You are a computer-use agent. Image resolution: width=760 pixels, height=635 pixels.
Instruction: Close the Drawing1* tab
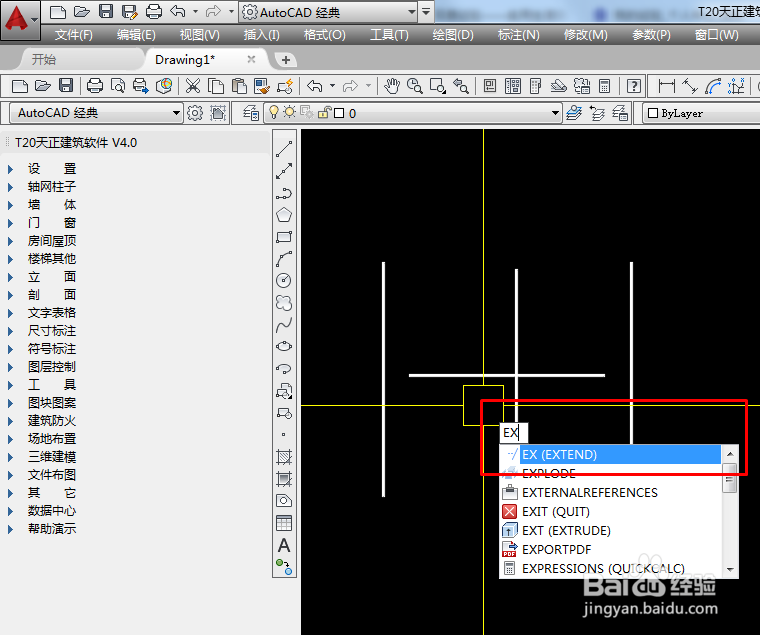pyautogui.click(x=251, y=59)
